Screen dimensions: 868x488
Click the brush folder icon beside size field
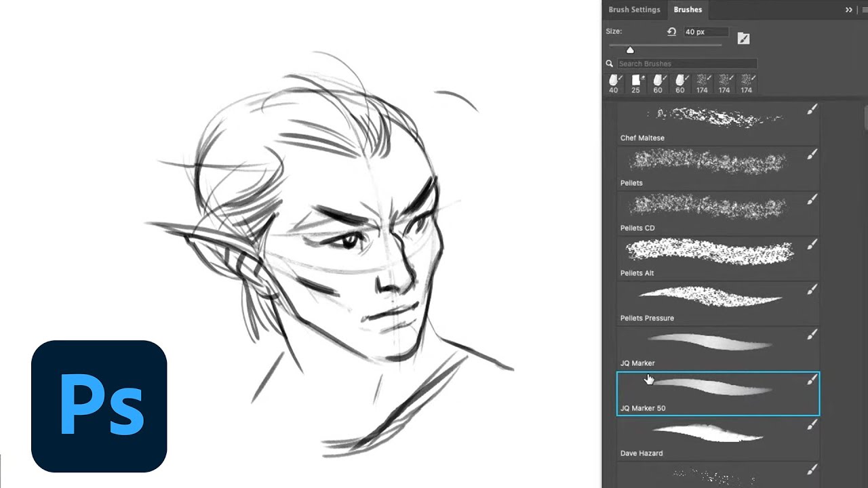pos(743,38)
